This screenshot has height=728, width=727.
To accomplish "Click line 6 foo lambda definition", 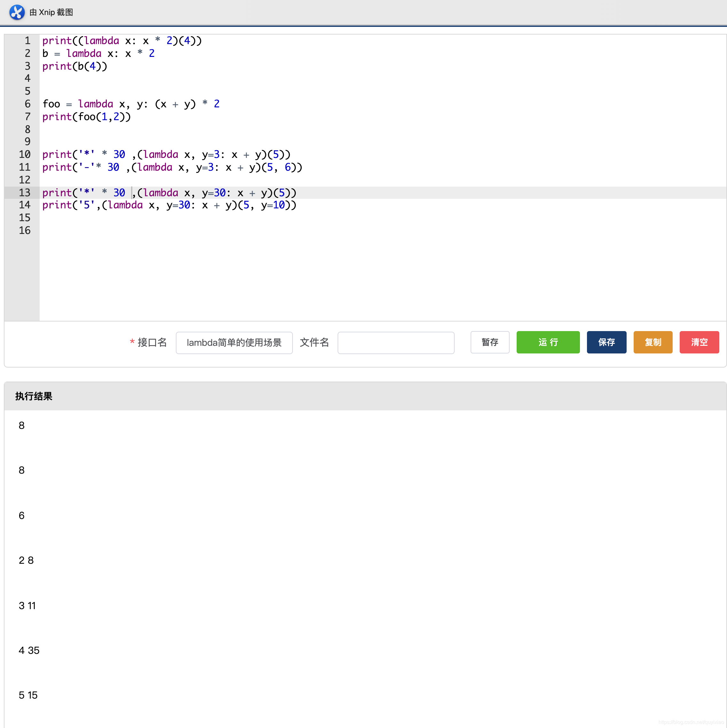I will [x=131, y=104].
